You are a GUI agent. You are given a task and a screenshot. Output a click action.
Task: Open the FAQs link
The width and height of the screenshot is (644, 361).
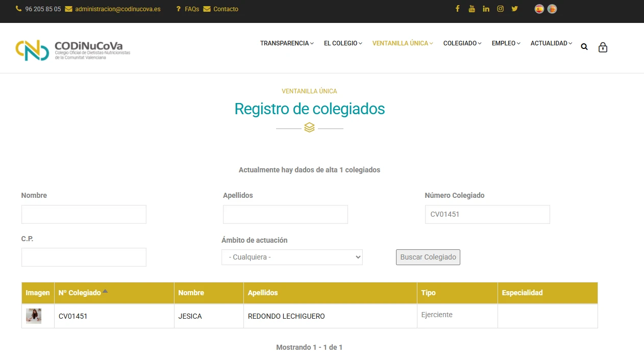point(192,9)
